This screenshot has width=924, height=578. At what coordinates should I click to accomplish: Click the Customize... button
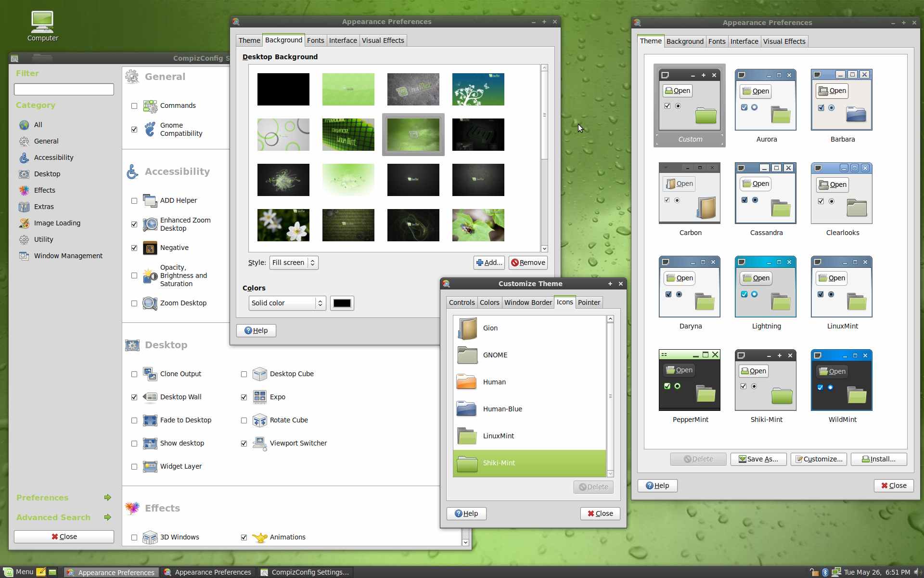click(x=819, y=459)
